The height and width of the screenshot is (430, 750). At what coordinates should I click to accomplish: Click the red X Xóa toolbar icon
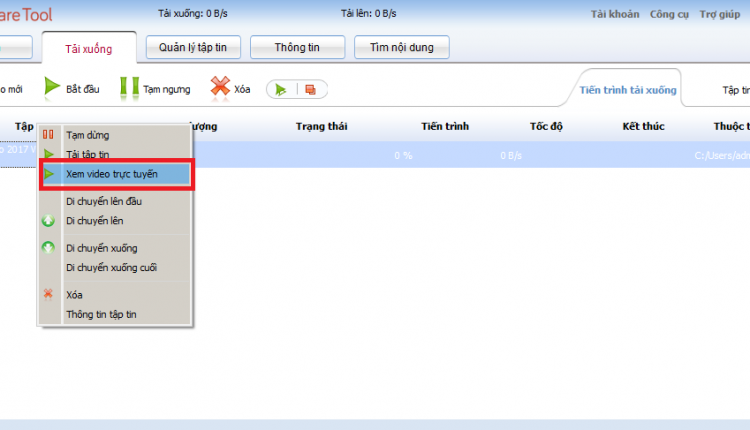click(220, 87)
